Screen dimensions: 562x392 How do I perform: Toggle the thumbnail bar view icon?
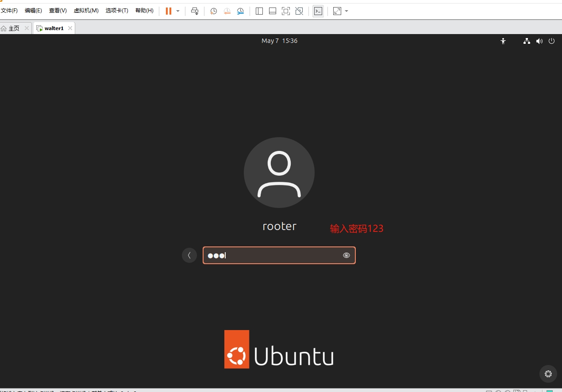[273, 11]
